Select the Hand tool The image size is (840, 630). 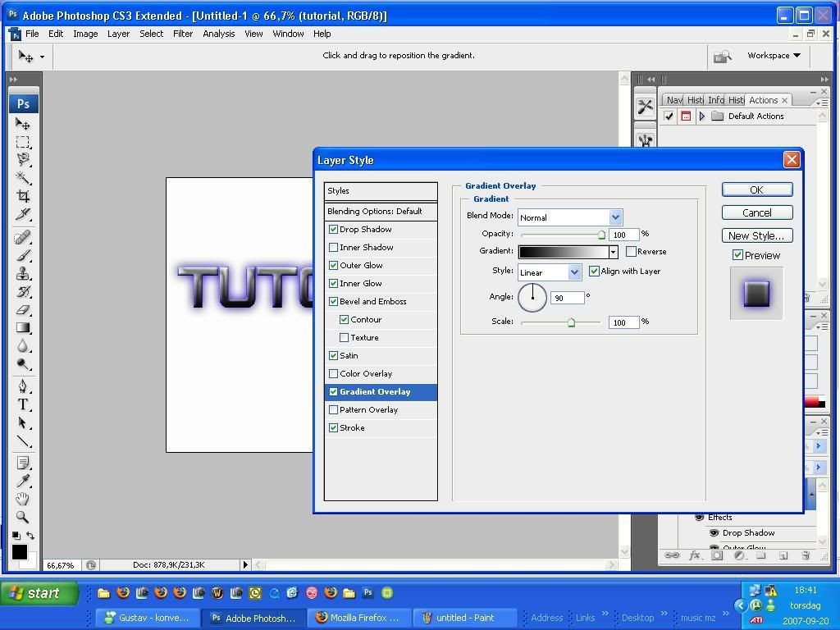point(22,499)
